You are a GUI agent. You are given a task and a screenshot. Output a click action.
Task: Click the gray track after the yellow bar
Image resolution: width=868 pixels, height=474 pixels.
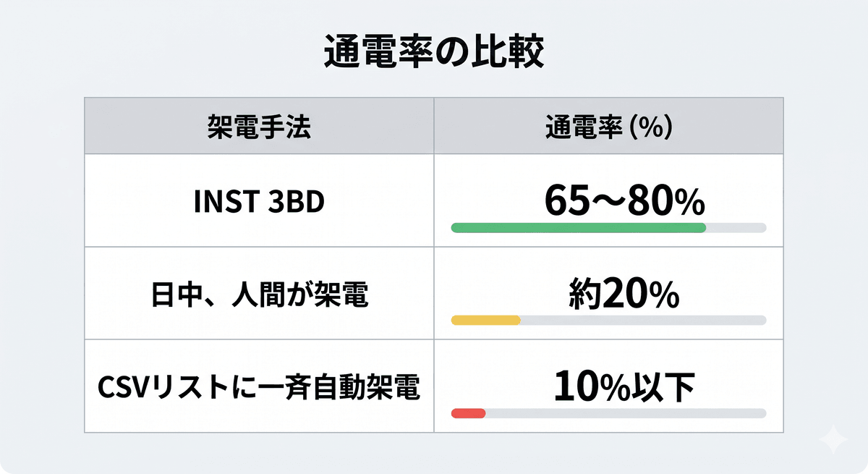(642, 320)
